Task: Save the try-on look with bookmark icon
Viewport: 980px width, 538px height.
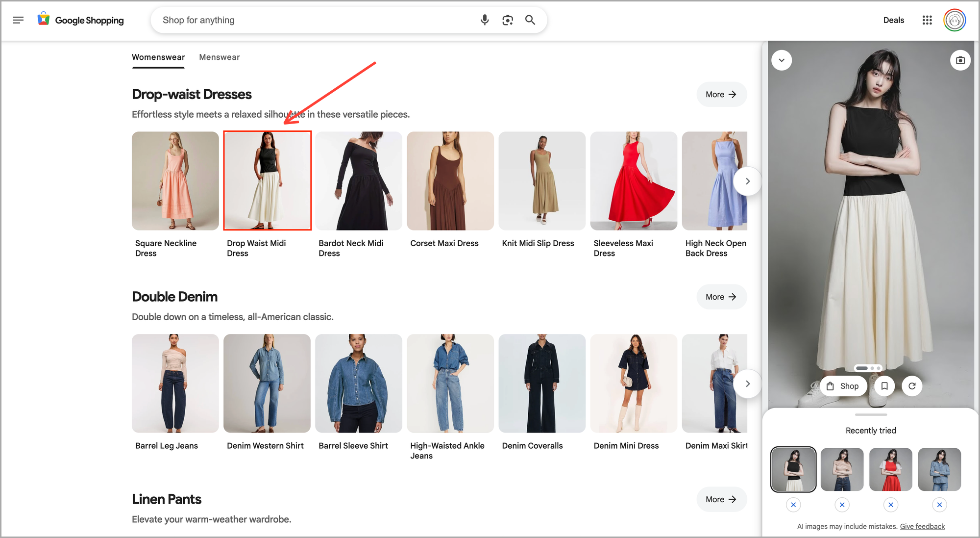Action: (x=884, y=386)
